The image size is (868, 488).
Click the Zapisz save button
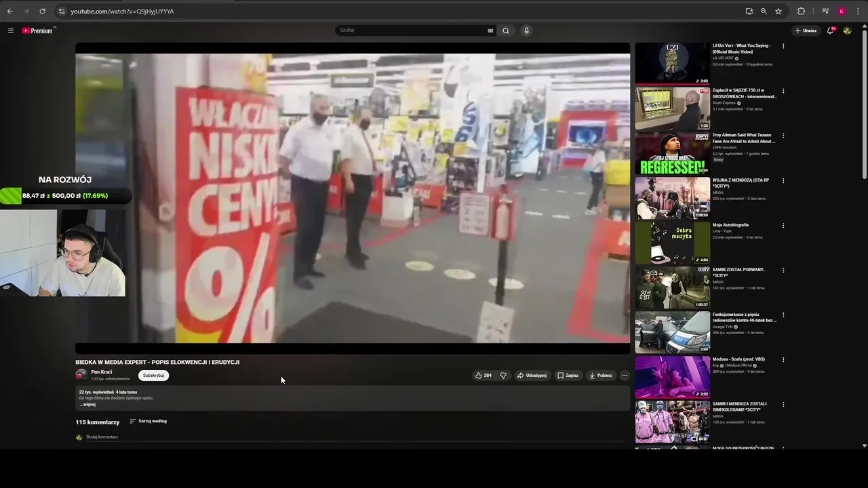(x=568, y=375)
